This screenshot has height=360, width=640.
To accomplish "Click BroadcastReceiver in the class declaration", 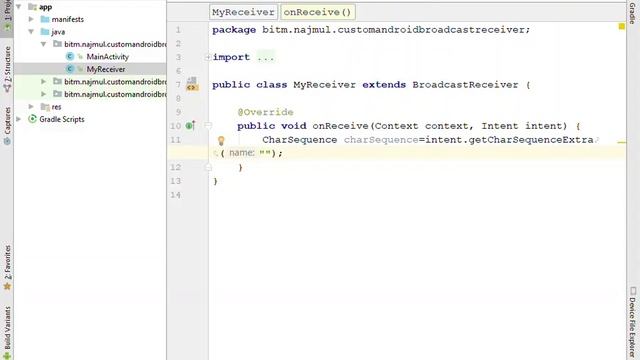I will (465, 85).
